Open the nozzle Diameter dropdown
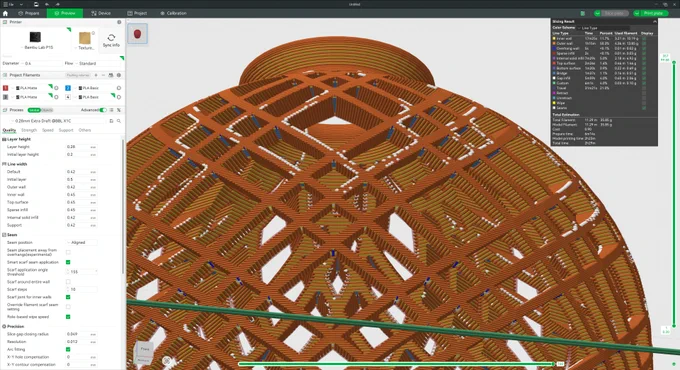The height and width of the screenshot is (370, 680). click(41, 63)
